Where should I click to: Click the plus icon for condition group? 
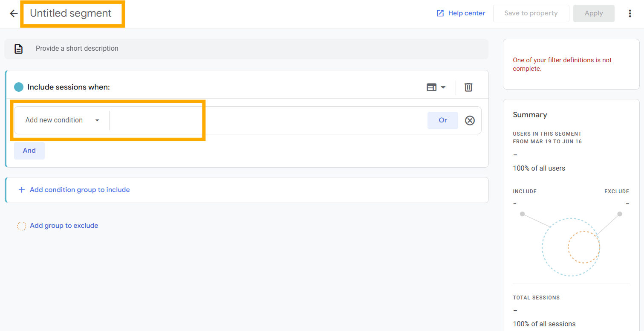22,190
